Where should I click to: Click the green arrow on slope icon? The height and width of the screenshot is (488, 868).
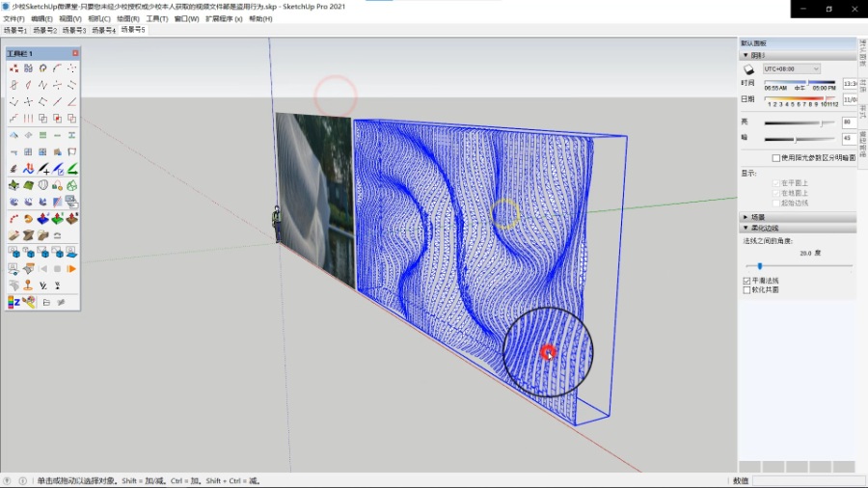pyautogui.click(x=72, y=169)
